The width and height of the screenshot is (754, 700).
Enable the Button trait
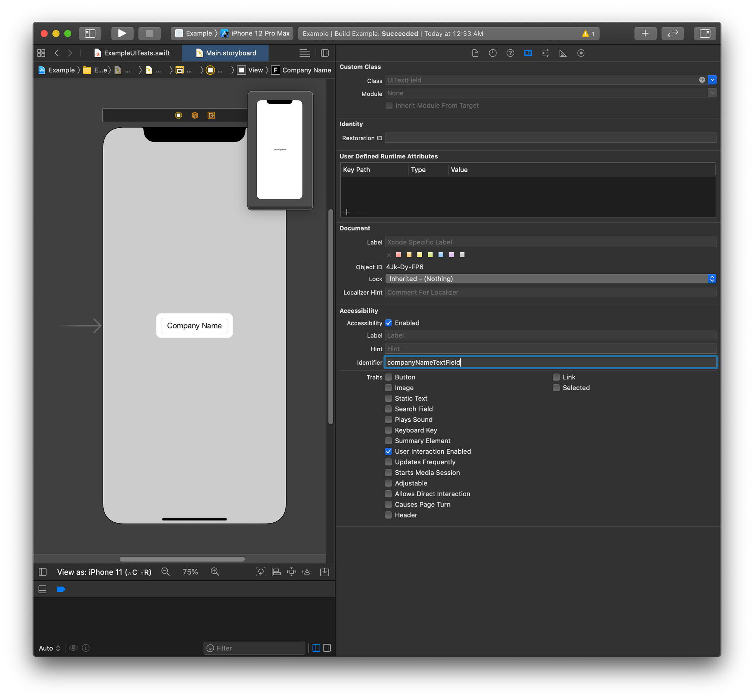click(x=388, y=377)
